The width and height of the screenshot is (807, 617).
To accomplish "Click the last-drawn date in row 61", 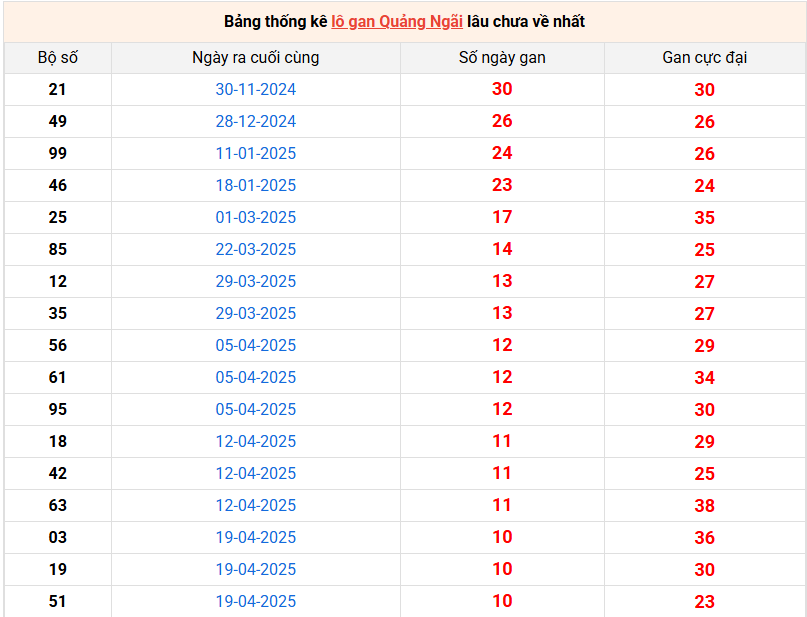I will pos(256,377).
